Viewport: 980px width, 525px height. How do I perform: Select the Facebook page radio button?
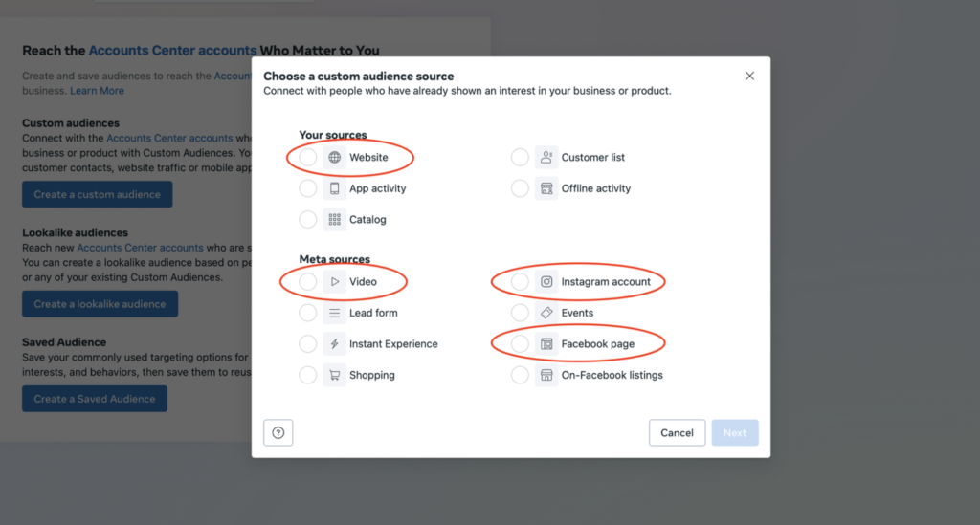pyautogui.click(x=520, y=344)
